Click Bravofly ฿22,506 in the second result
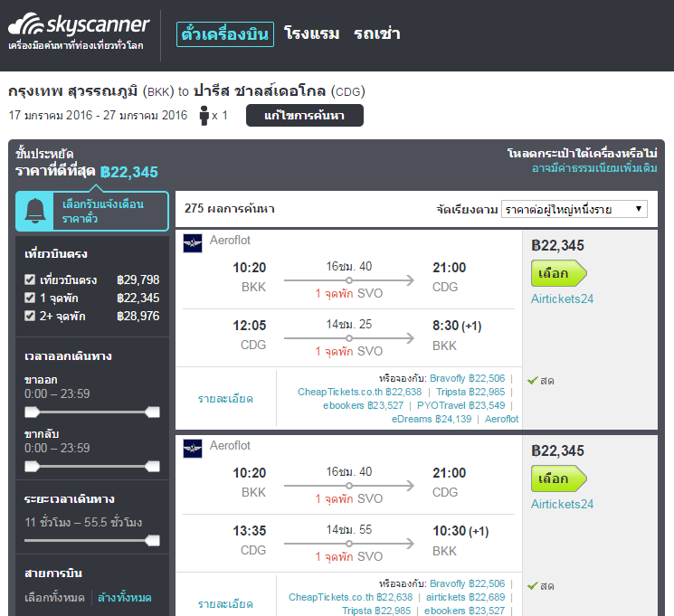674x616 pixels. pyautogui.click(x=467, y=583)
